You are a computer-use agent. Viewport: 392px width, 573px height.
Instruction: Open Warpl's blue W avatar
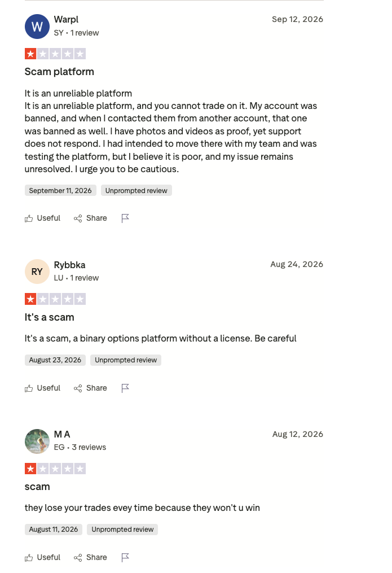click(x=37, y=27)
